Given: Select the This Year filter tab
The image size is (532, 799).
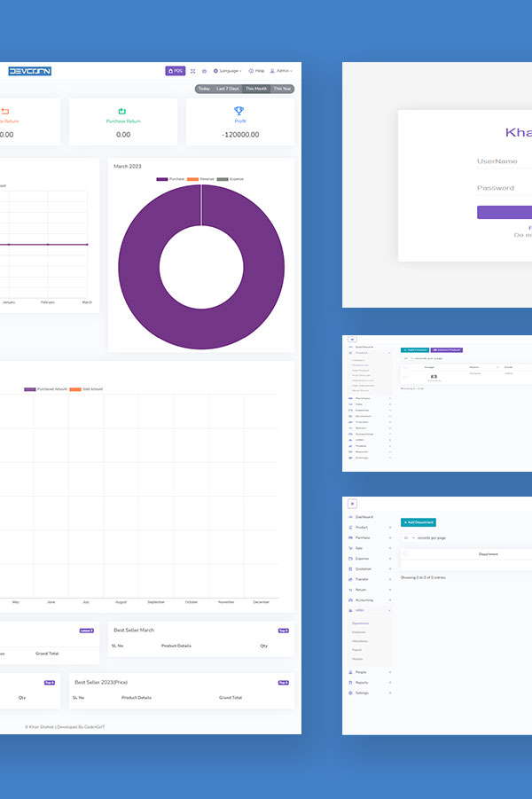Looking at the screenshot, I should [x=282, y=89].
